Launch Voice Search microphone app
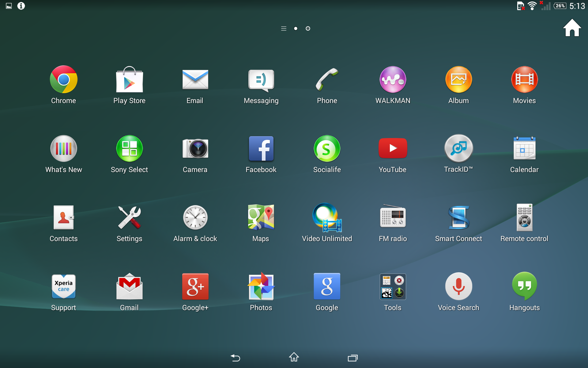This screenshot has width=588, height=368. (458, 287)
